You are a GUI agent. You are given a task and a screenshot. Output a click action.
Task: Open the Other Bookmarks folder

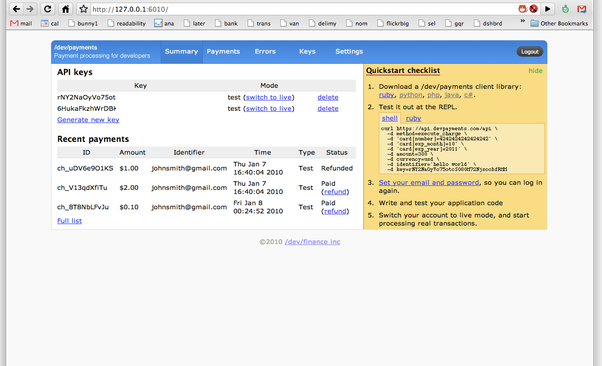559,23
